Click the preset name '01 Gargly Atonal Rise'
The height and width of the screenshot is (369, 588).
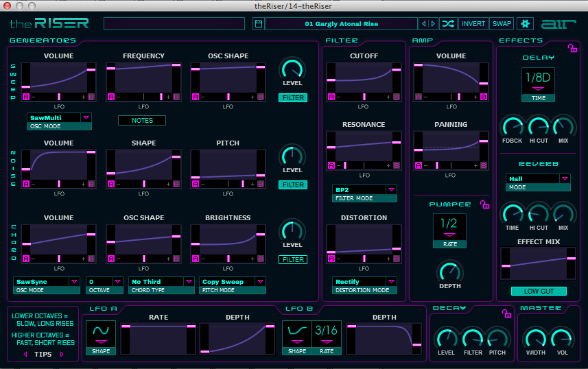341,24
